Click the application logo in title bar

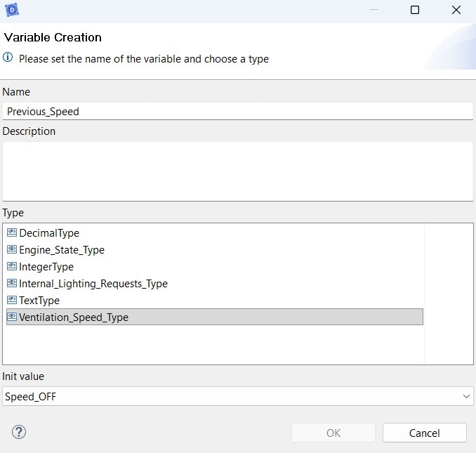tap(12, 10)
